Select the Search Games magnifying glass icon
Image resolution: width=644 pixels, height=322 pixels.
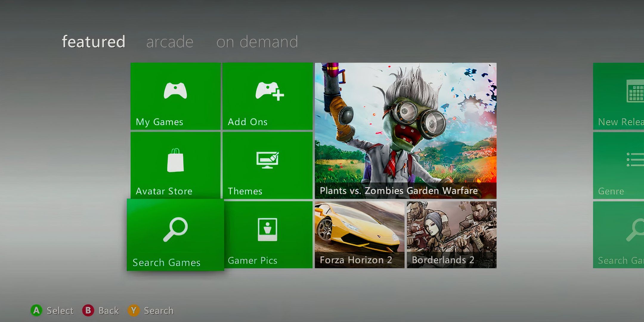(175, 229)
